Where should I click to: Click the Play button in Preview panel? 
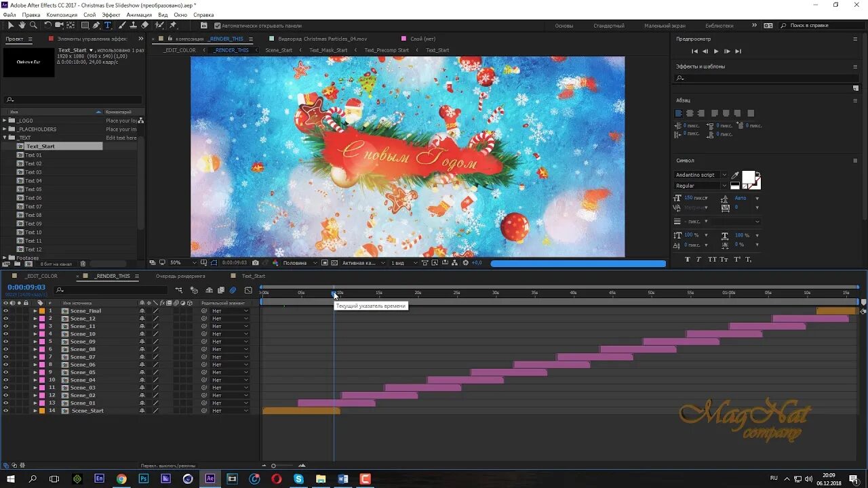(x=716, y=52)
